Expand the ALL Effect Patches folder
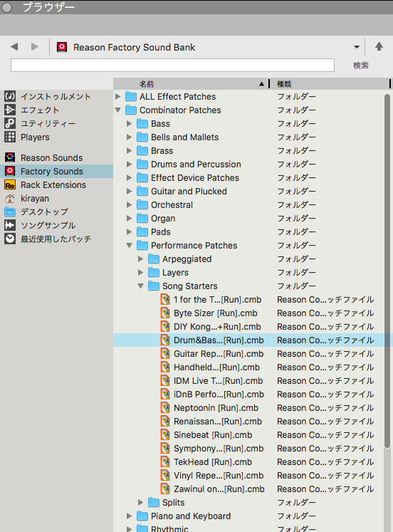Screen dimensions: 393x532 coord(117,96)
